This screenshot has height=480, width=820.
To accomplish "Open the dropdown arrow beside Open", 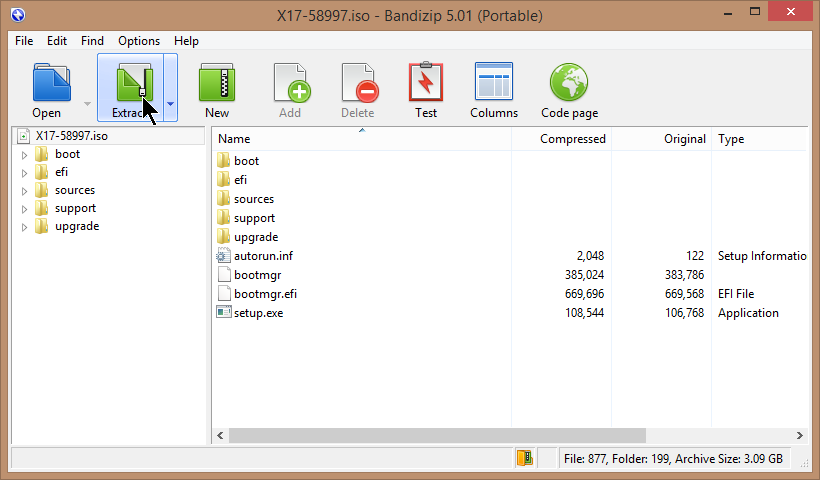I will tap(87, 103).
